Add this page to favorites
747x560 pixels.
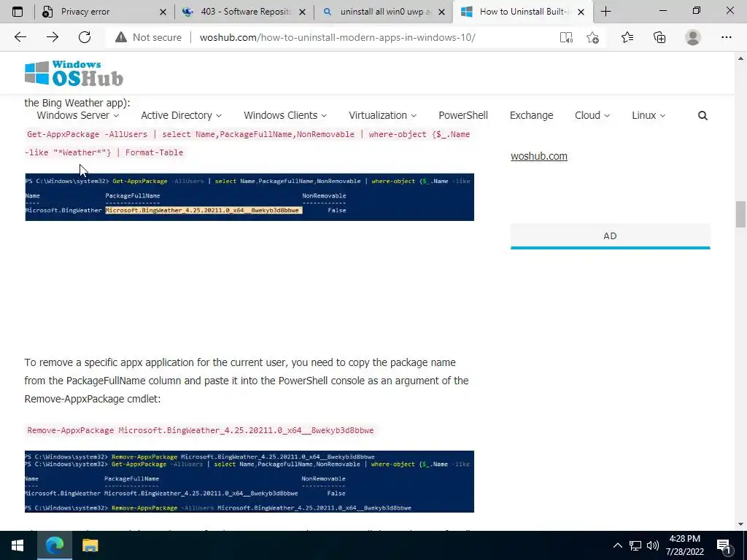[592, 37]
